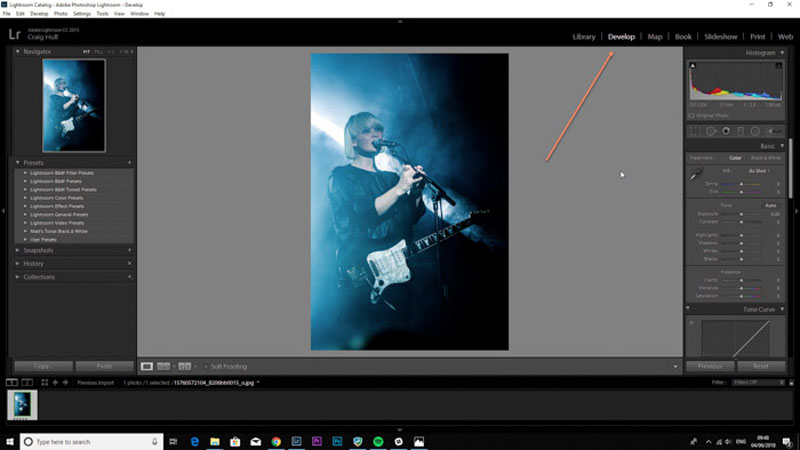Toggle the Soft Proofing checkbox
The image size is (800, 450).
(x=206, y=366)
